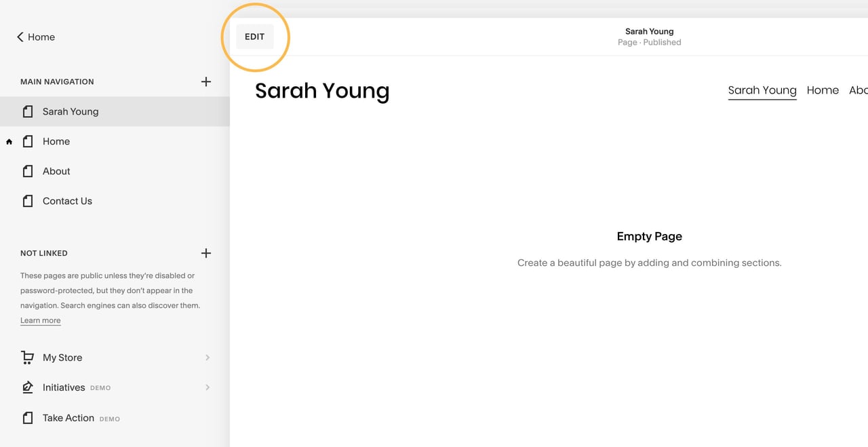
Task: Select the Sarah Young page in the sidebar
Action: [x=70, y=111]
